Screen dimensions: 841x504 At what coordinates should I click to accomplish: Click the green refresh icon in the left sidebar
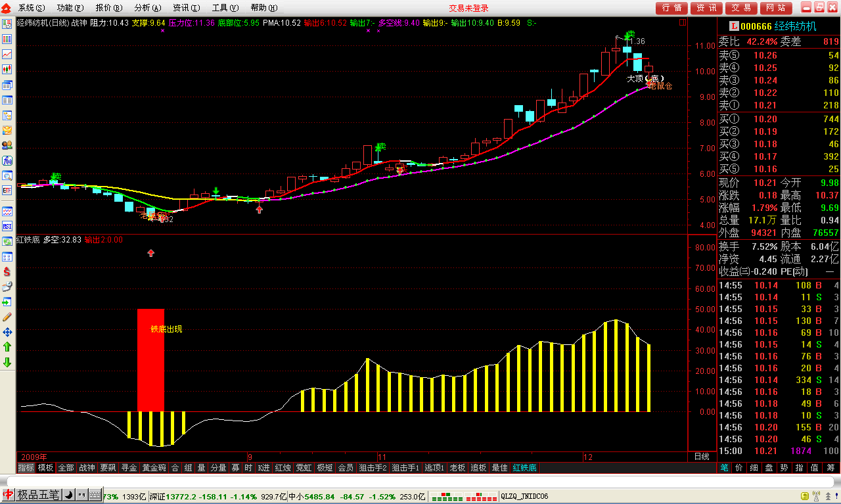pyautogui.click(x=7, y=241)
